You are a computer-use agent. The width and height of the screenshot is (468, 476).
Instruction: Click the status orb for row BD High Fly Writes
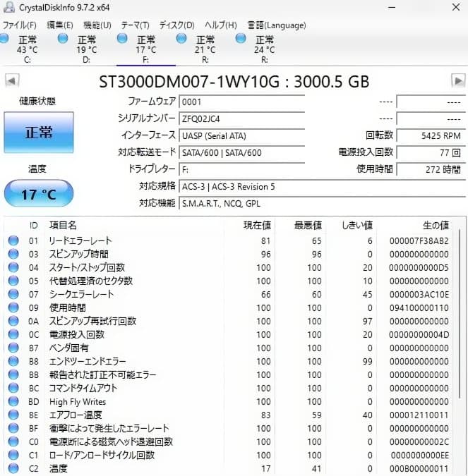13,401
